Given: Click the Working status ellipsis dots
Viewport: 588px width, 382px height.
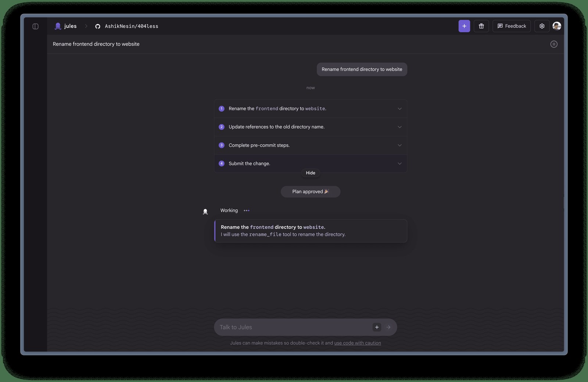Looking at the screenshot, I should coord(247,210).
